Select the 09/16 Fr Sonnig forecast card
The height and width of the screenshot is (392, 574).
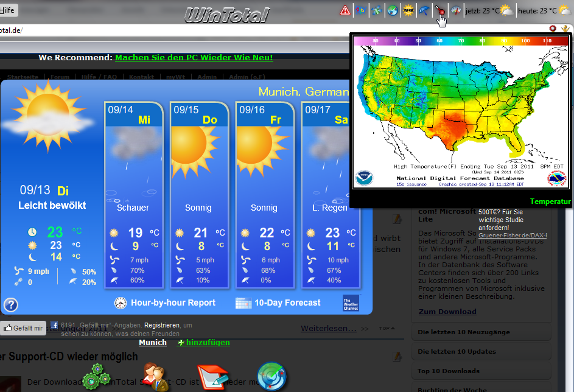click(x=265, y=195)
